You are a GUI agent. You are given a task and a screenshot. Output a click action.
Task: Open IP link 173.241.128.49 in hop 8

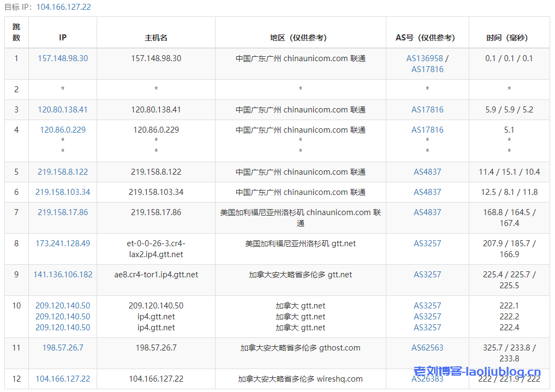(63, 243)
